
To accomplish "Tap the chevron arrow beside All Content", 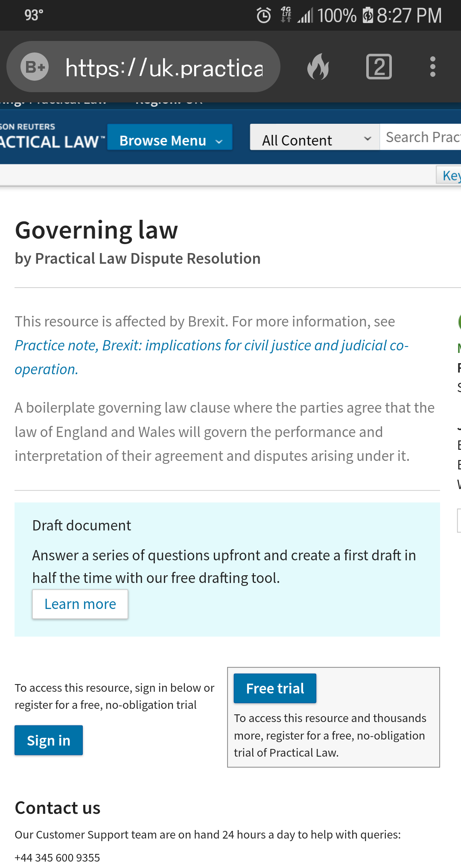I will pos(367,139).
